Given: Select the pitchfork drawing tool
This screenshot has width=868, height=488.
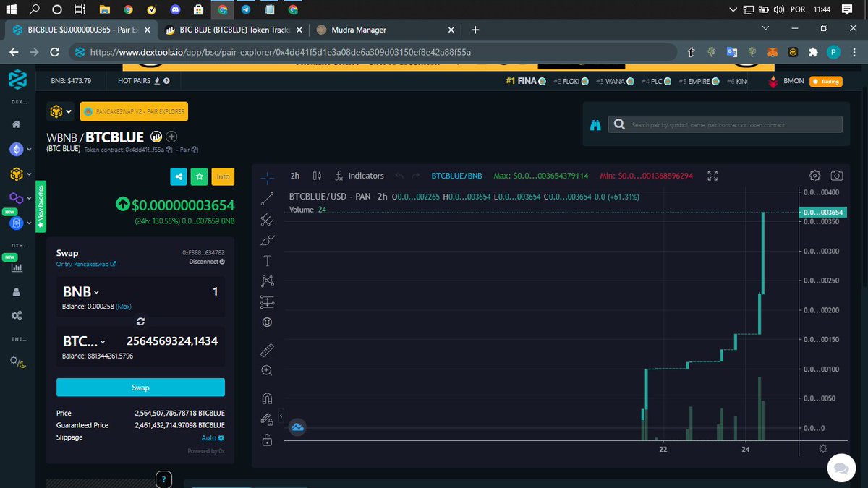Looking at the screenshot, I should pos(267,219).
